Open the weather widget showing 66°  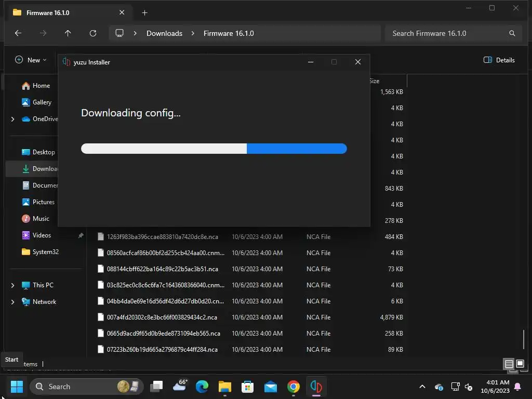tap(180, 386)
